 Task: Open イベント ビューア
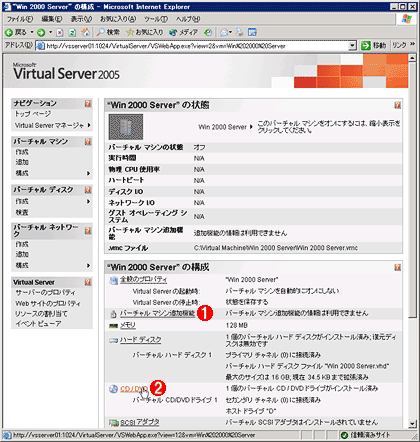pos(38,324)
